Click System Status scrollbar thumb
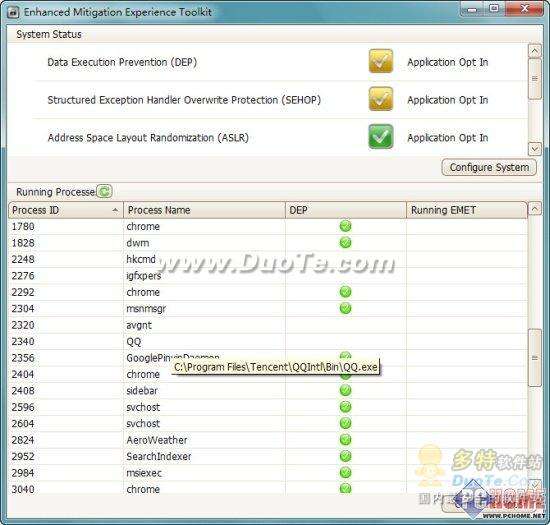 pyautogui.click(x=535, y=79)
